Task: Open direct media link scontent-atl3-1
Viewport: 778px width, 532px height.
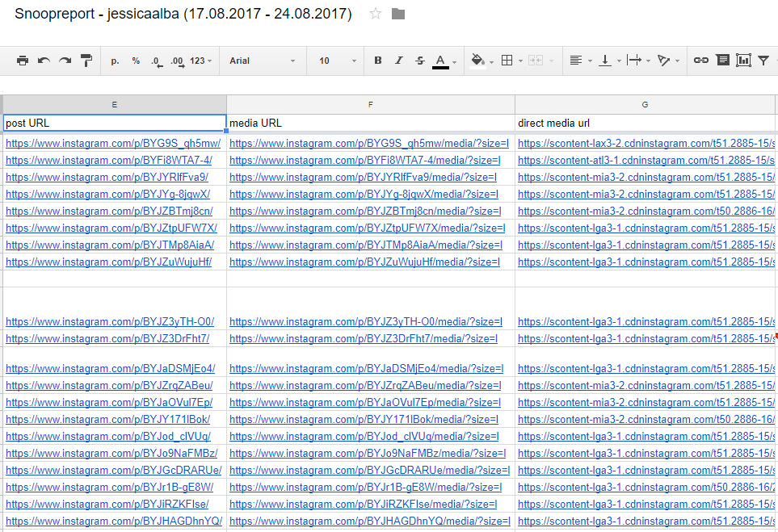Action: point(646,160)
